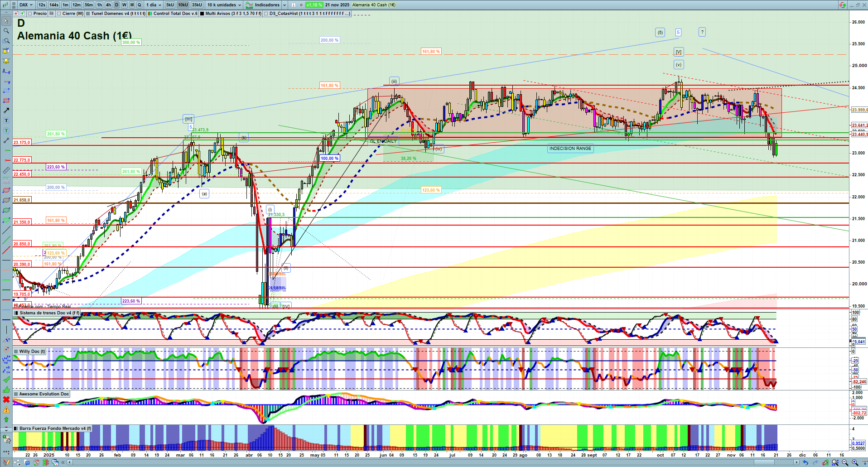The width and height of the screenshot is (868, 467).
Task: Select the 144s timeframe
Action: pos(54,5)
